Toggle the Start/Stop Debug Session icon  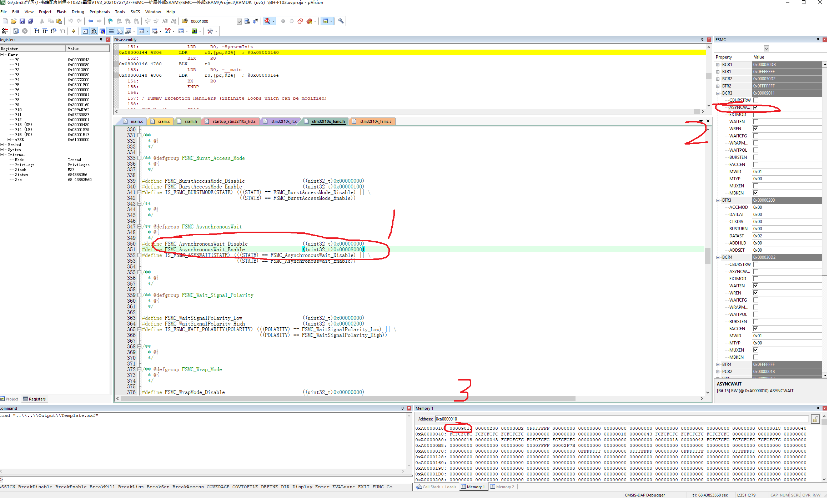[x=267, y=21]
